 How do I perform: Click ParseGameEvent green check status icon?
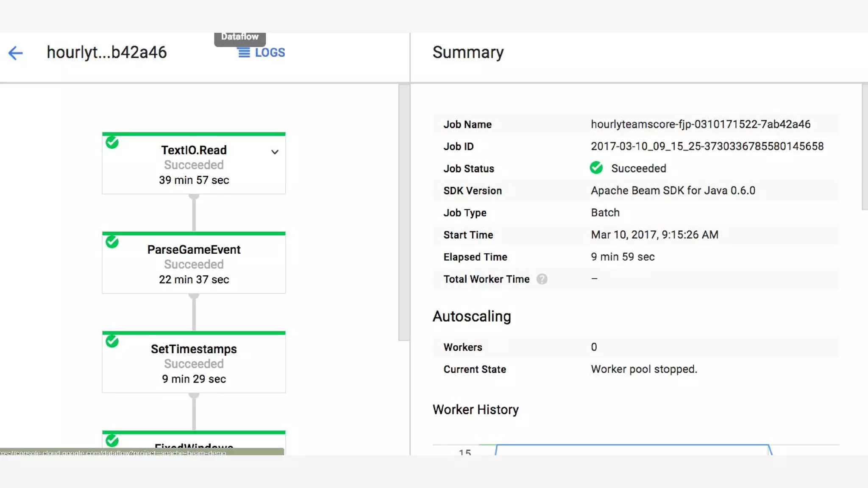point(112,242)
